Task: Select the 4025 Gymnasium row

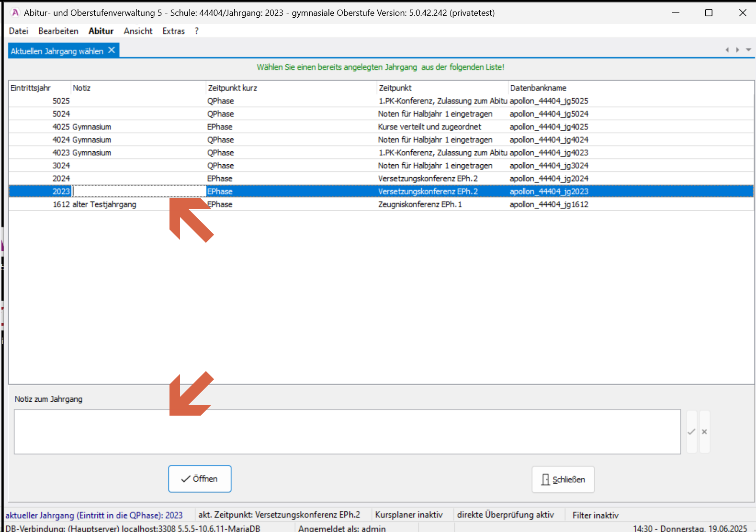Action: pyautogui.click(x=381, y=127)
